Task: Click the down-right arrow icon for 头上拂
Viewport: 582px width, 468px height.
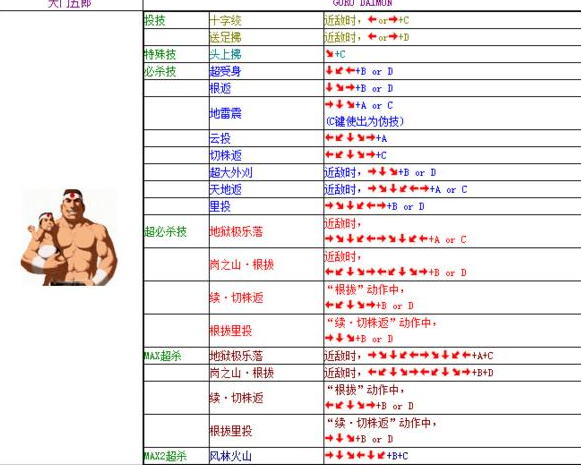Action: (329, 54)
